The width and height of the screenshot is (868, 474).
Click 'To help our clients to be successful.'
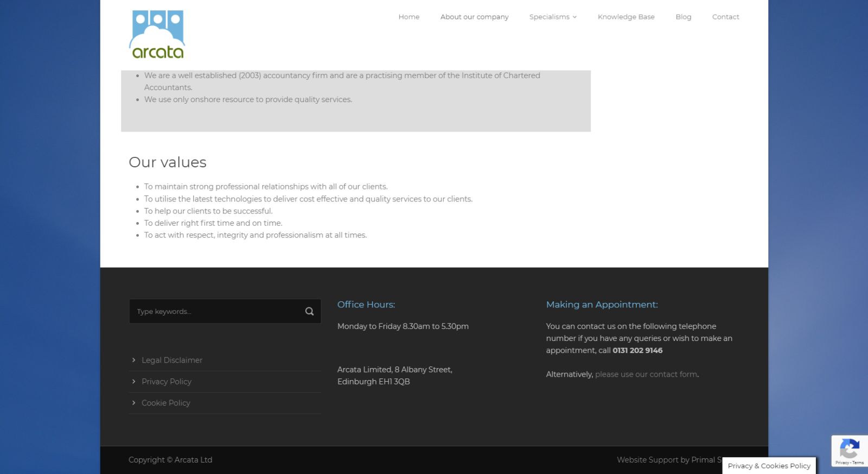208,211
